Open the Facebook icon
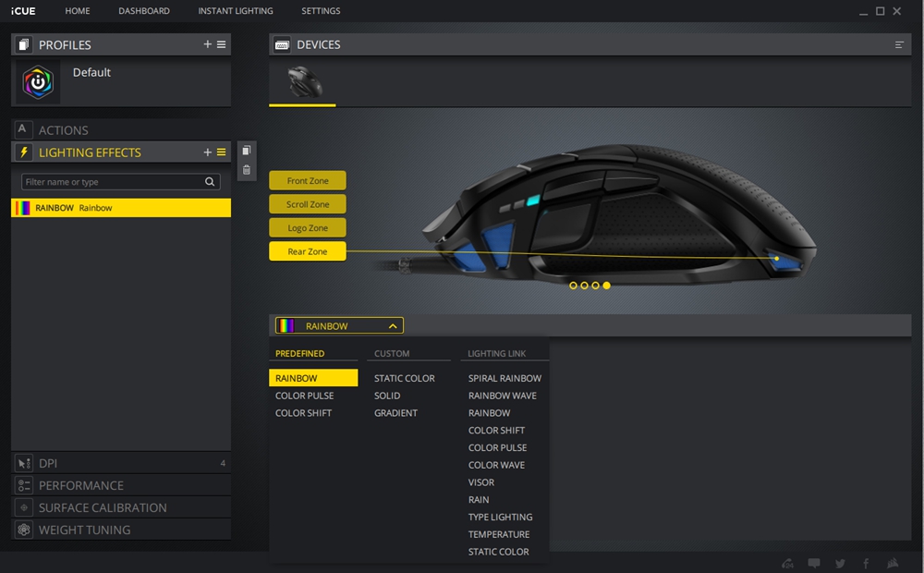This screenshot has height=573, width=924. pyautogui.click(x=867, y=564)
